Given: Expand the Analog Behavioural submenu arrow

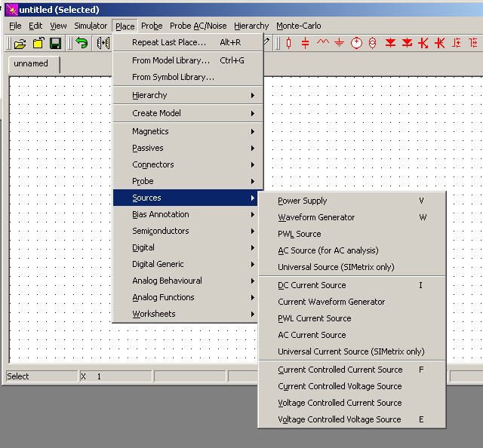Looking at the screenshot, I should [253, 281].
